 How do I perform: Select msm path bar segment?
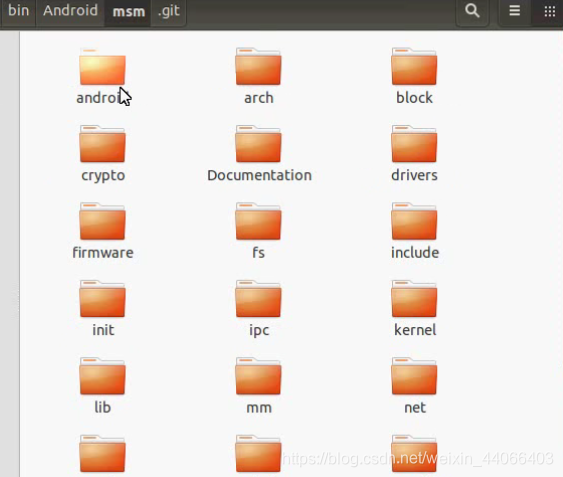click(128, 11)
